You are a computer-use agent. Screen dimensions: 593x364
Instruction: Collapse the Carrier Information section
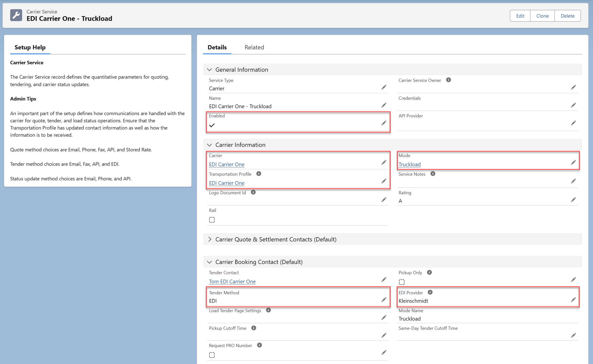[209, 145]
